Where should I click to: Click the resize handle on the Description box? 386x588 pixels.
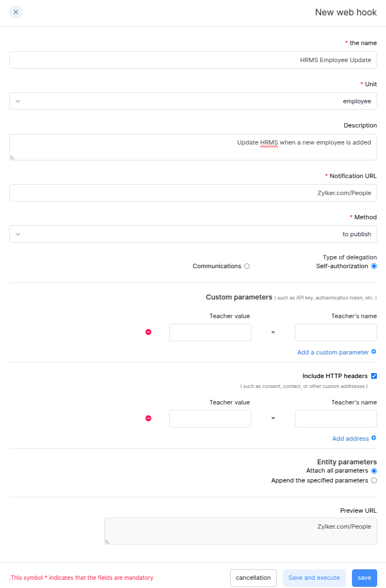click(x=12, y=158)
